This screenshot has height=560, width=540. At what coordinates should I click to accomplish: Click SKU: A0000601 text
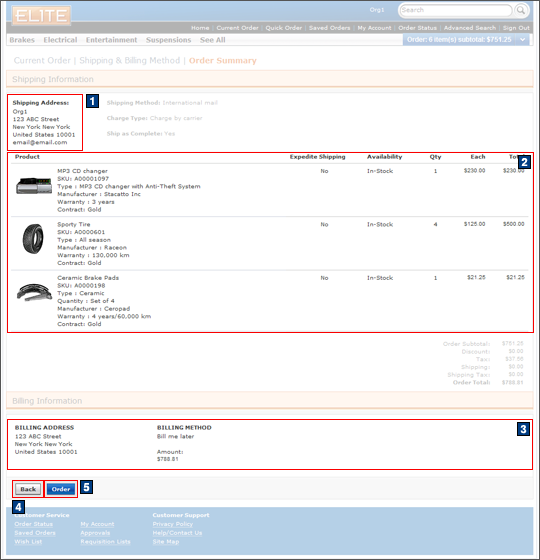(81, 232)
